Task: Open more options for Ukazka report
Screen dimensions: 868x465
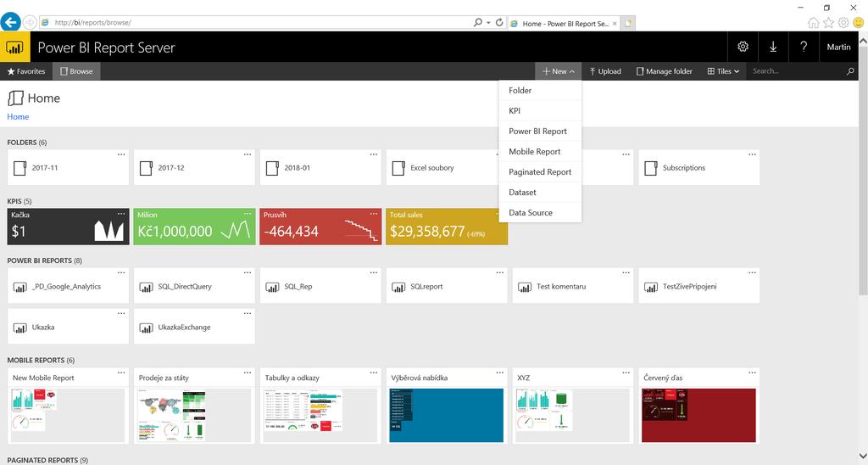Action: [121, 314]
